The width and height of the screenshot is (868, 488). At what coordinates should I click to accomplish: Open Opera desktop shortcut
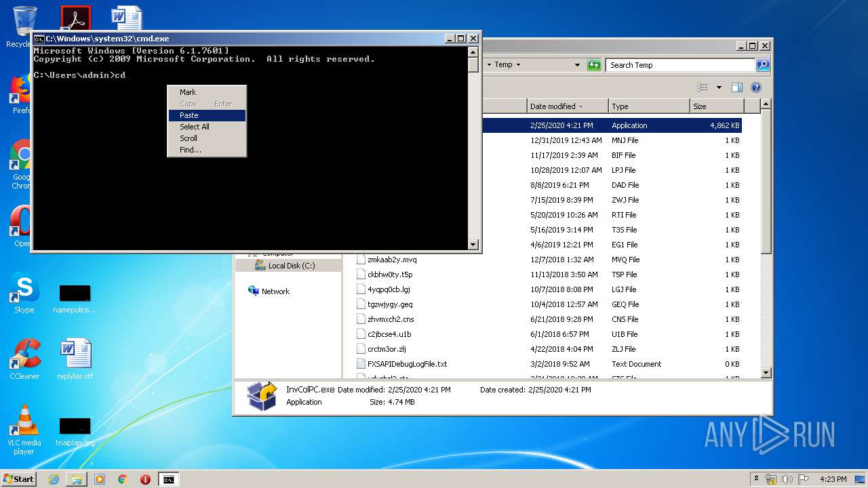(22, 226)
